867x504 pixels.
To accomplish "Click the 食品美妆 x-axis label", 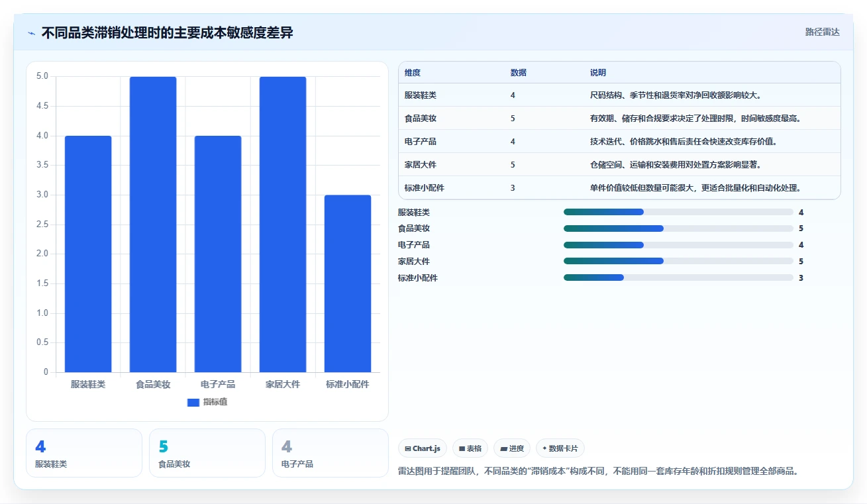I will [x=153, y=384].
